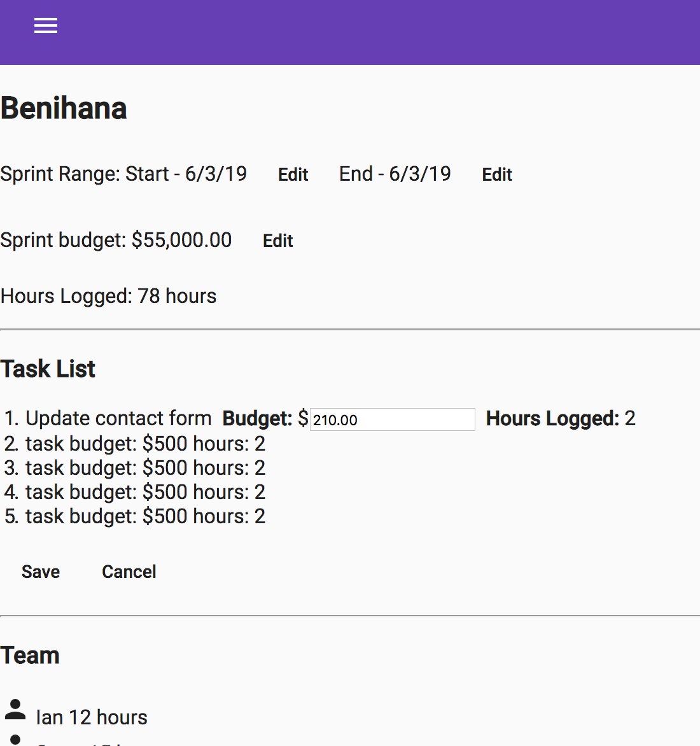The image size is (700, 746).
Task: Click the Team section heading
Action: (30, 655)
